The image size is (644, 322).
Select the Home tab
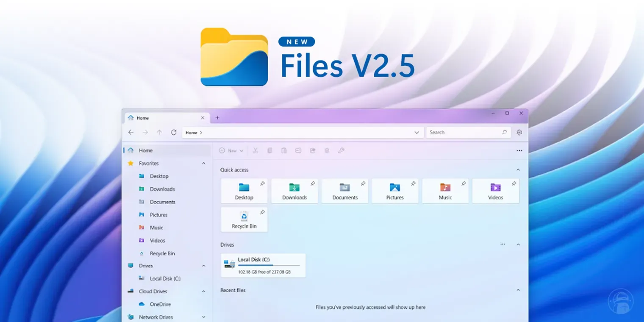coord(161,118)
